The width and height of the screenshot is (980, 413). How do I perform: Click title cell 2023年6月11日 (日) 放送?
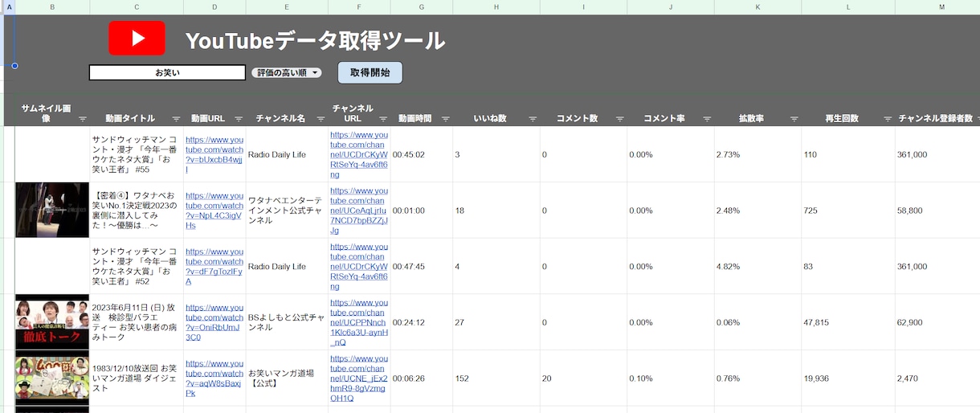[137, 322]
